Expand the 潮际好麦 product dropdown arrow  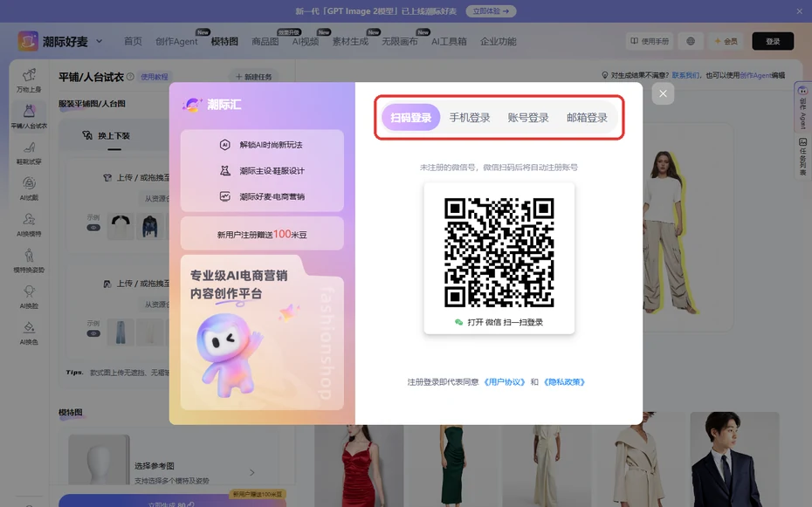pyautogui.click(x=99, y=41)
